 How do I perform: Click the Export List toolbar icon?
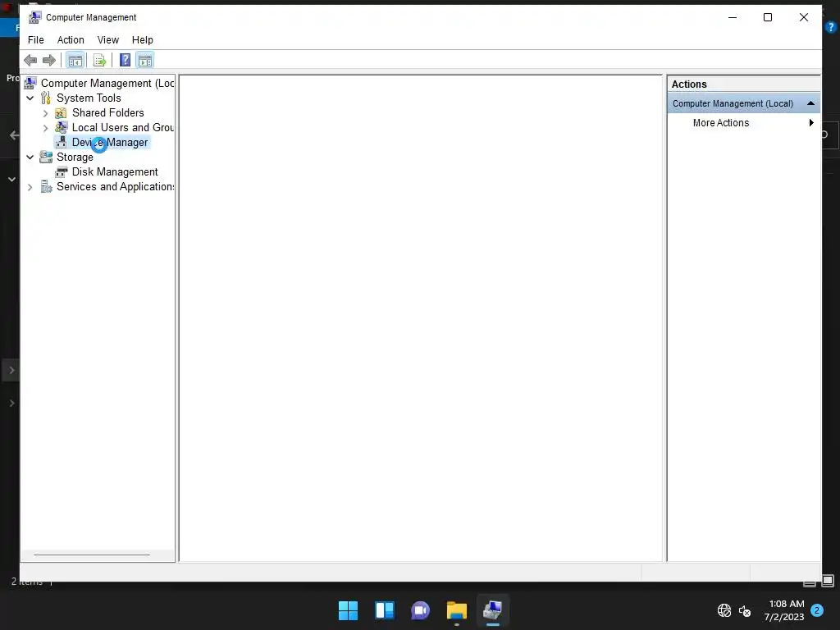pos(99,60)
